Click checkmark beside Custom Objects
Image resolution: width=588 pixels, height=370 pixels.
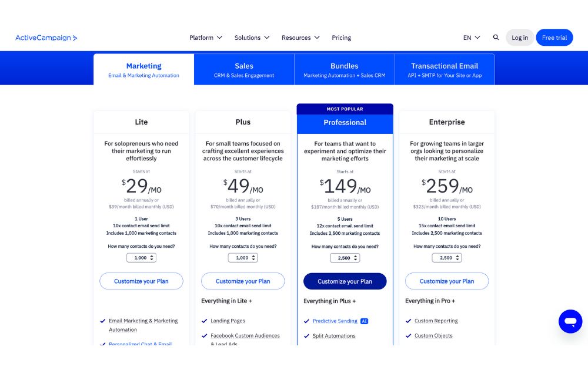point(409,336)
